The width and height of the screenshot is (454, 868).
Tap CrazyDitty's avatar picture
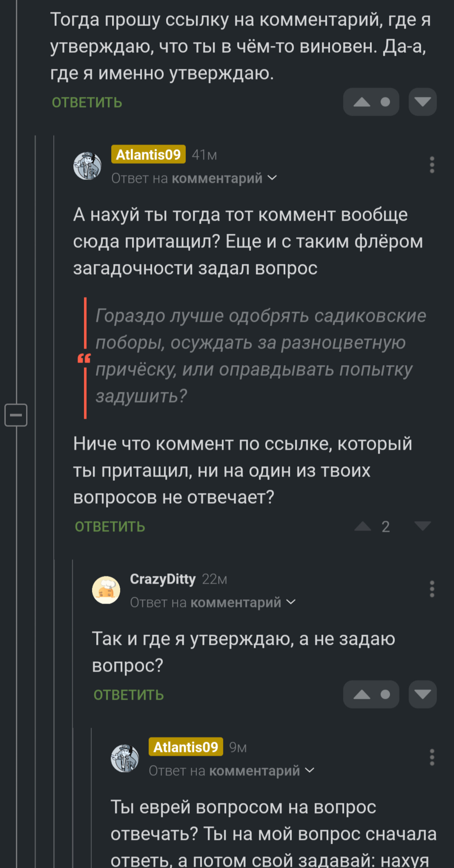[106, 590]
